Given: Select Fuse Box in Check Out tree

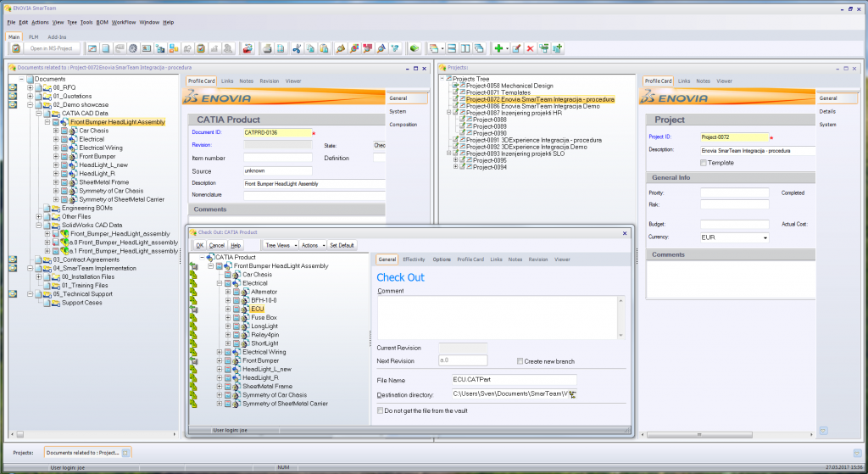Looking at the screenshot, I should [264, 318].
